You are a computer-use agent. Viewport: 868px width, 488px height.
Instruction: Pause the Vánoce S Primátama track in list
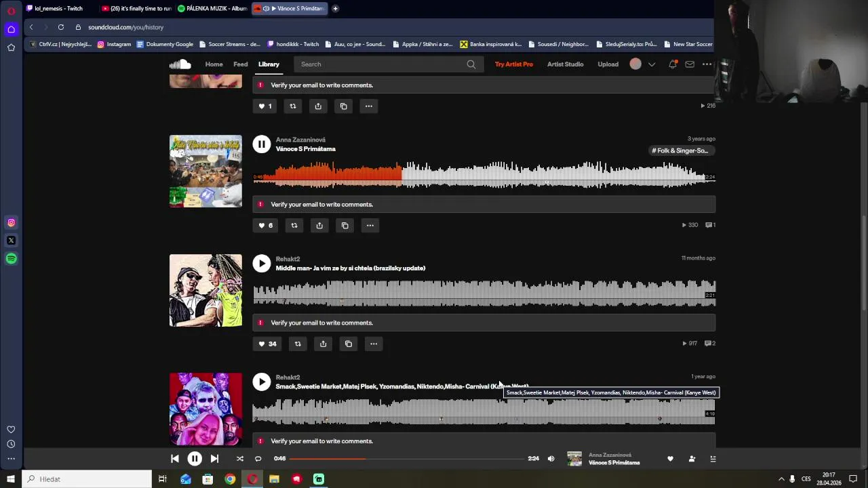(261, 144)
